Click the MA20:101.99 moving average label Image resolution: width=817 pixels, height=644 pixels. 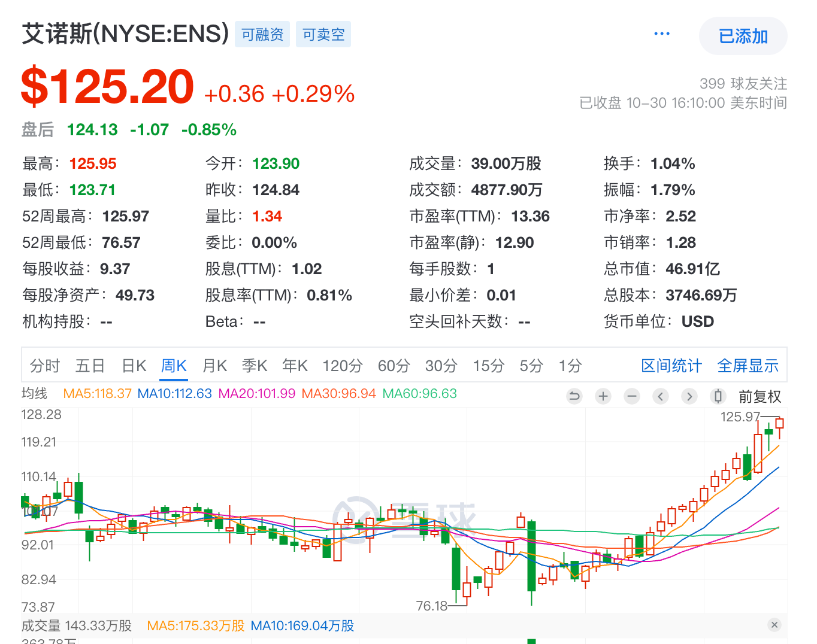coord(257,394)
